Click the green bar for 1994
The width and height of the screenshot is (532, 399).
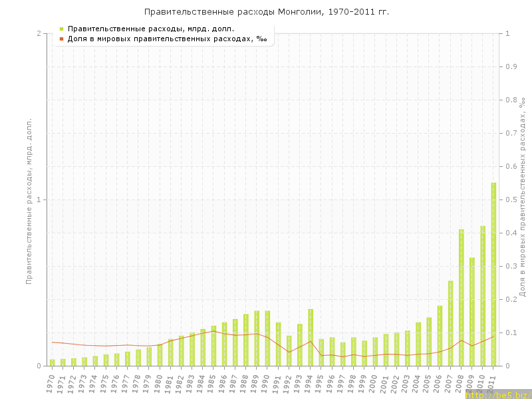point(311,337)
